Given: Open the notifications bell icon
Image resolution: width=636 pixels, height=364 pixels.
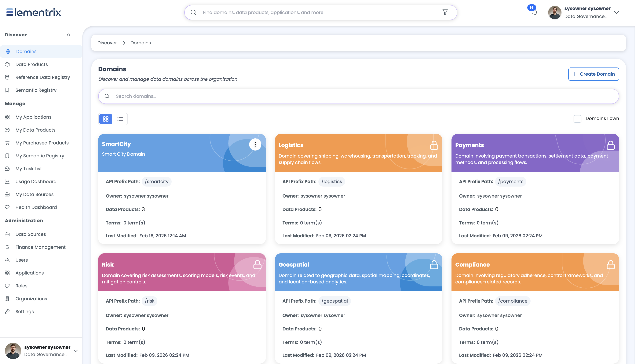Looking at the screenshot, I should point(535,13).
